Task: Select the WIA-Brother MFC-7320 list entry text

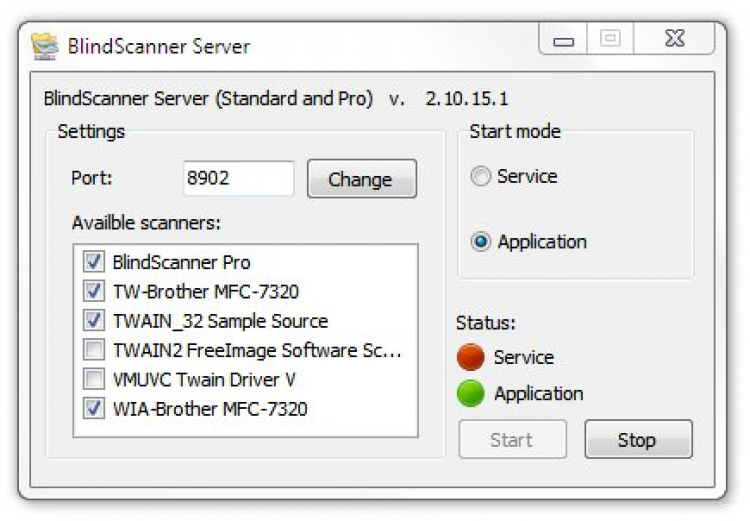Action: tap(210, 408)
